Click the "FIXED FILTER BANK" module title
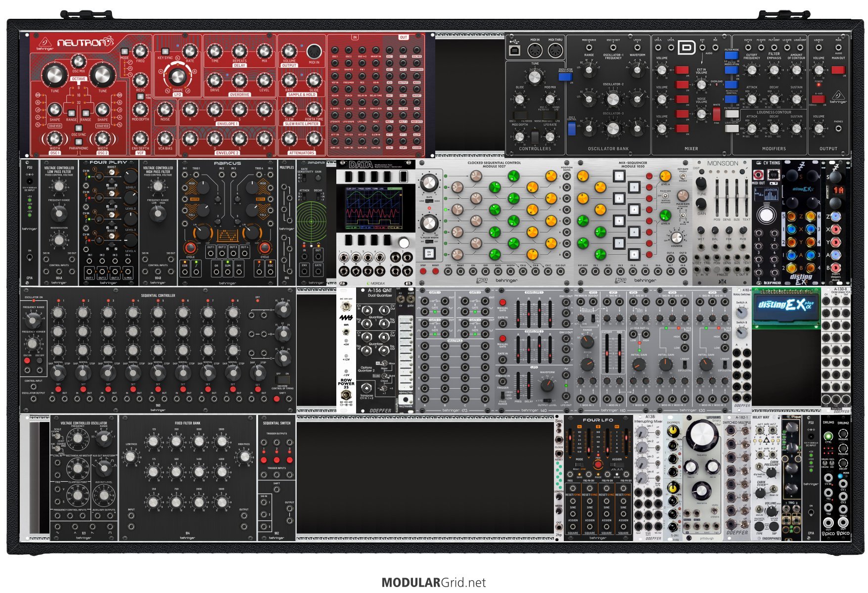The height and width of the screenshot is (593, 868). (187, 423)
